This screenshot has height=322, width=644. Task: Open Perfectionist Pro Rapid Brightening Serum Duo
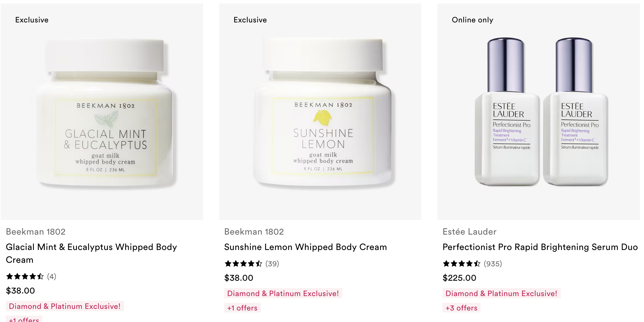(x=540, y=247)
